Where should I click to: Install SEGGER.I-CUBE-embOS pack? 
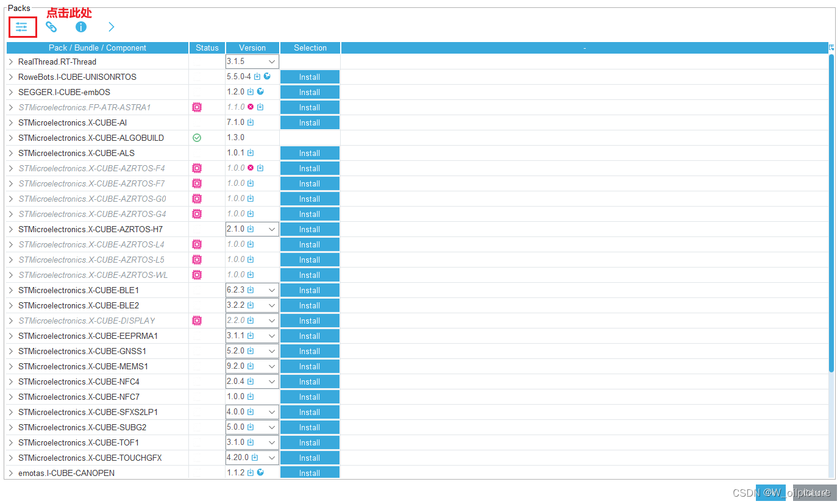pyautogui.click(x=310, y=92)
